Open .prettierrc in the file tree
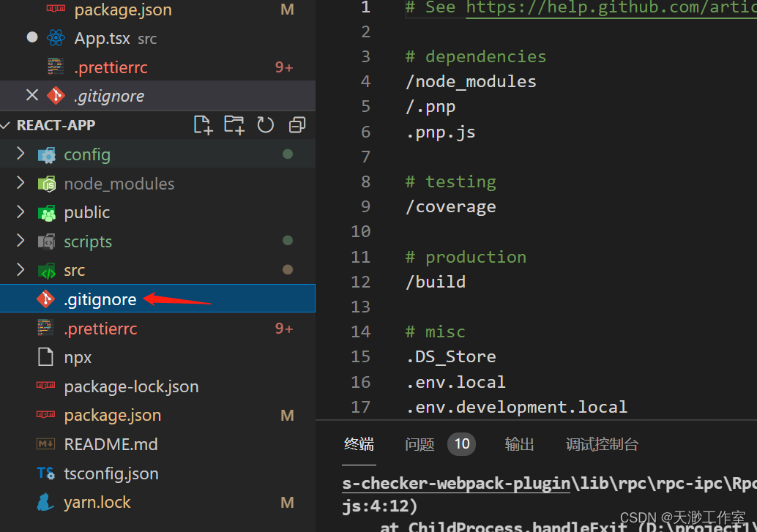This screenshot has width=757, height=532. point(100,329)
